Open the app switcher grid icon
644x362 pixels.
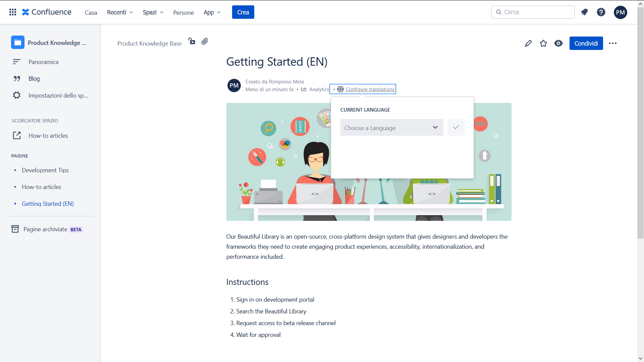(x=13, y=12)
